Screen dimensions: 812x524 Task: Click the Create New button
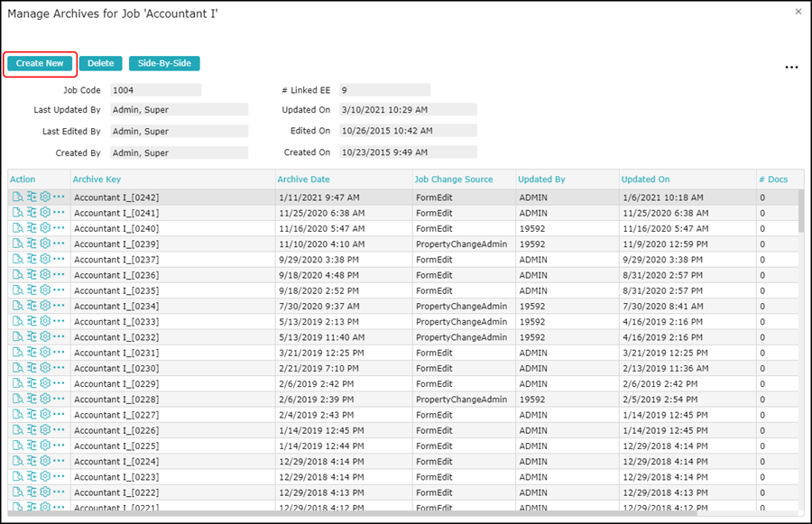[x=40, y=63]
